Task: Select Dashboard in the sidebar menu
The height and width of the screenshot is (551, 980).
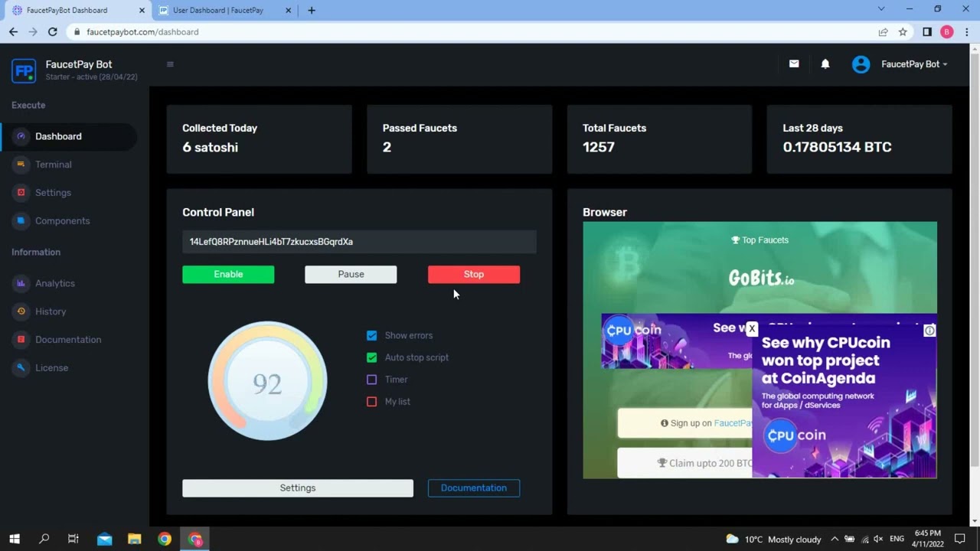Action: pyautogui.click(x=69, y=136)
